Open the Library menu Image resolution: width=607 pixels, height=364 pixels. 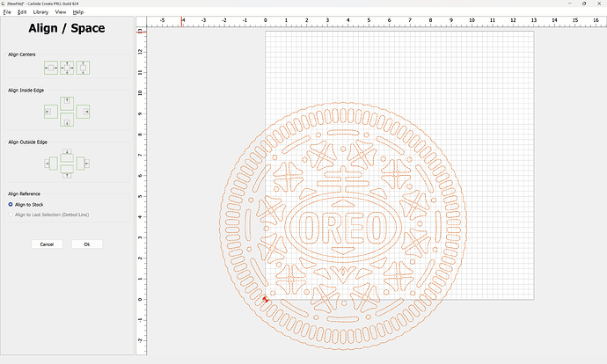pos(40,12)
